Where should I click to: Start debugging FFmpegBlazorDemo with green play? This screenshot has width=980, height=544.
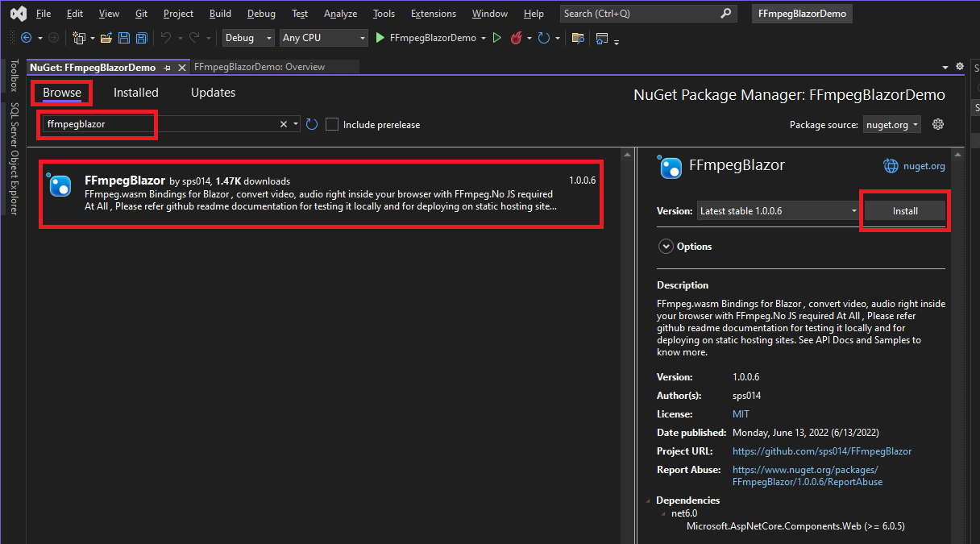click(380, 38)
